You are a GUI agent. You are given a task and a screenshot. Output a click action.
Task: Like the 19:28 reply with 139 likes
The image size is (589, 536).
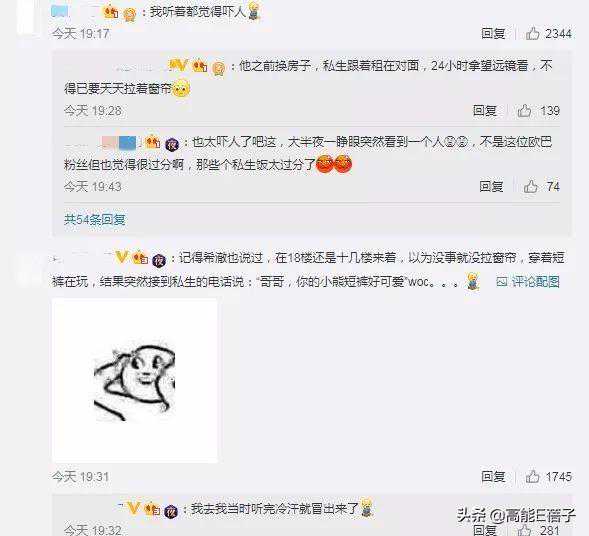(x=524, y=110)
